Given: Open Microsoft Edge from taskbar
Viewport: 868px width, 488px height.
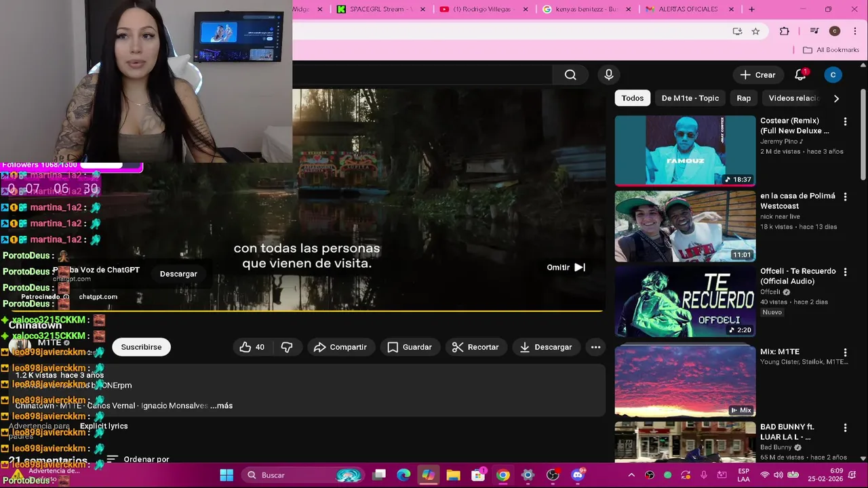Looking at the screenshot, I should [403, 475].
